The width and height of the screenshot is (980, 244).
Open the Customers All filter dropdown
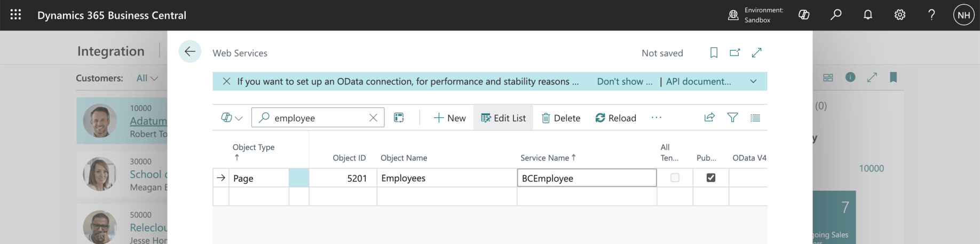point(147,78)
